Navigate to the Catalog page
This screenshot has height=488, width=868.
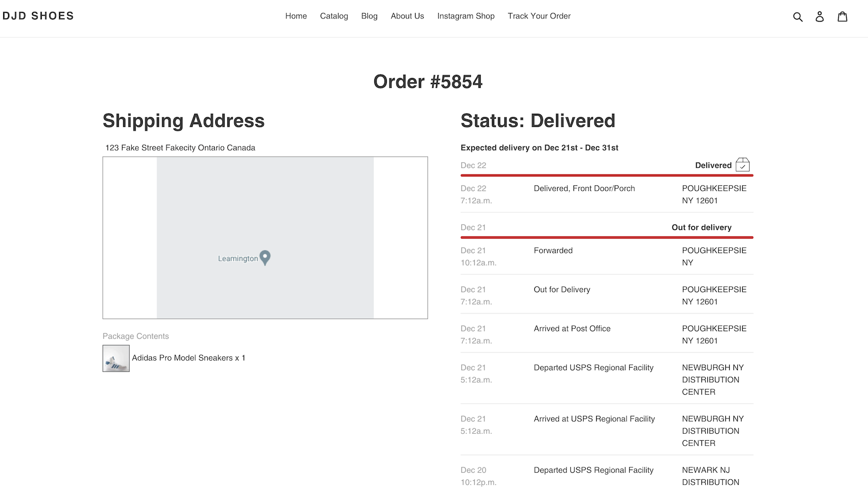point(334,16)
